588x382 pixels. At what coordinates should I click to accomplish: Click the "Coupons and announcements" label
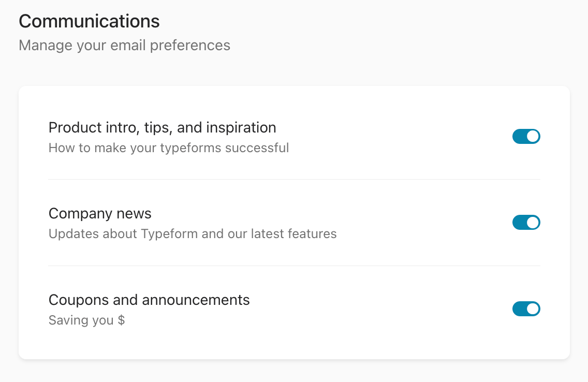point(149,300)
